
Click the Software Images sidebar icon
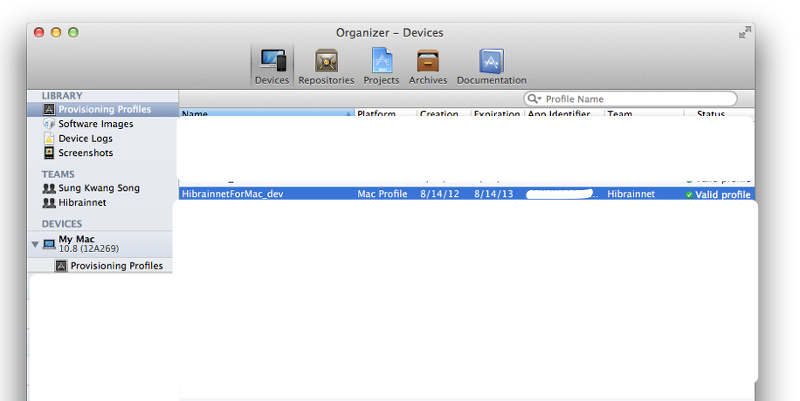[49, 124]
